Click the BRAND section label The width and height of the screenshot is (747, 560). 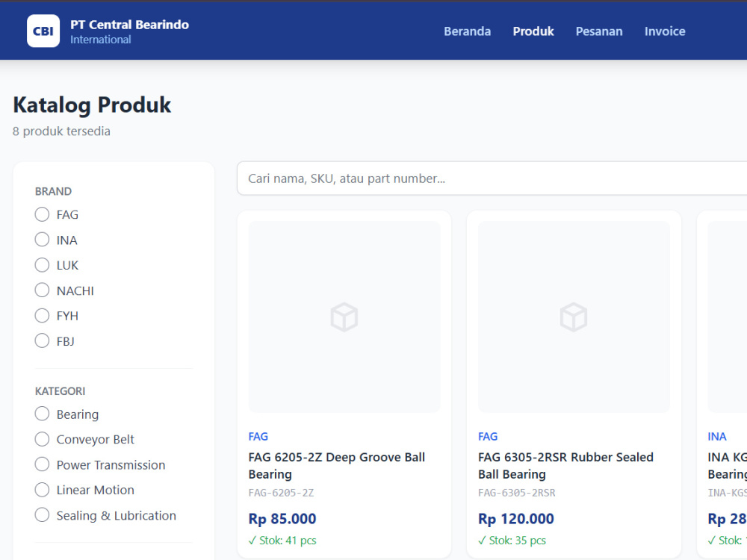[53, 191]
